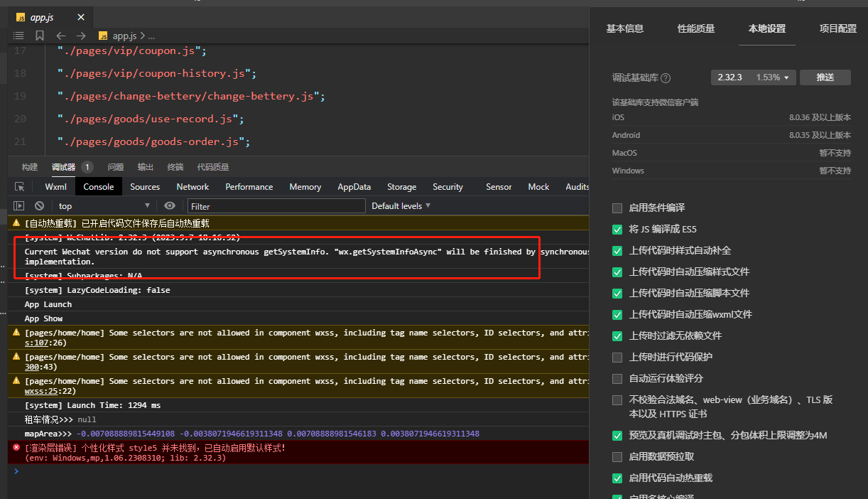Open the Mock devtools tab
Screen dimensions: 868x499
coord(538,187)
